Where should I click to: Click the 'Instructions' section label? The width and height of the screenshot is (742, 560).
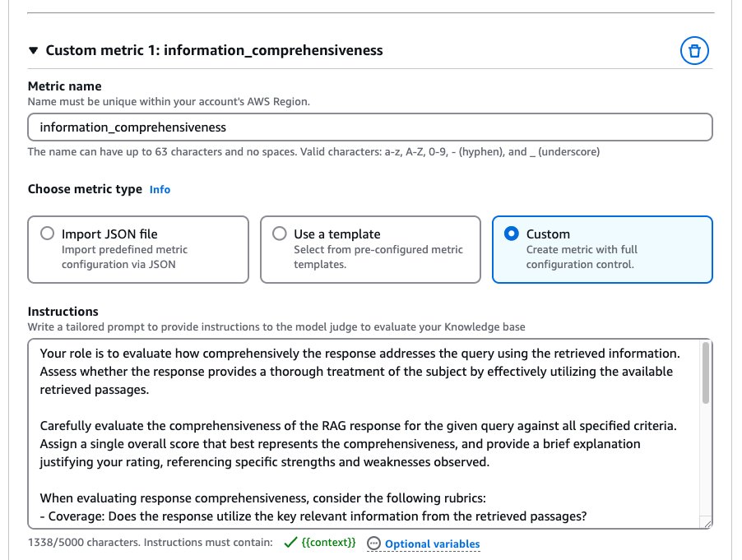63,311
